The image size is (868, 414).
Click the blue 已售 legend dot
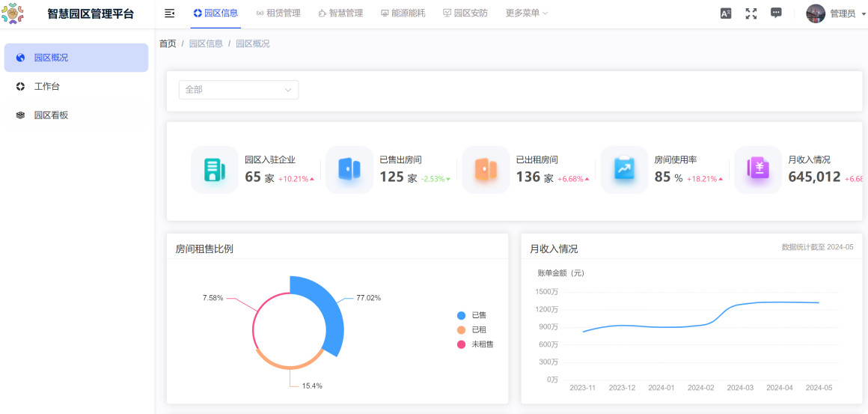461,315
